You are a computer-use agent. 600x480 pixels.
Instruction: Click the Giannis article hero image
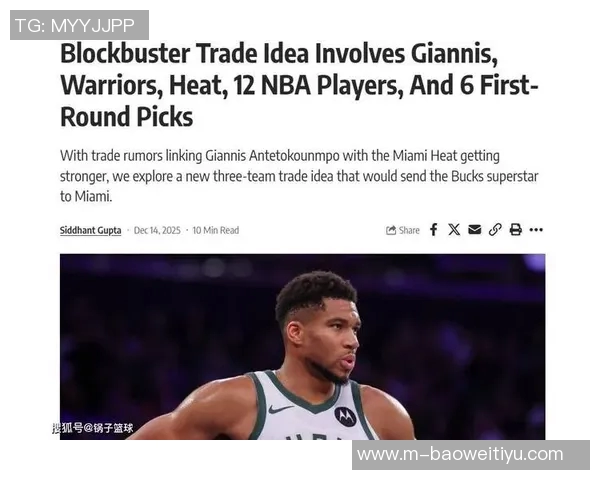[302, 346]
